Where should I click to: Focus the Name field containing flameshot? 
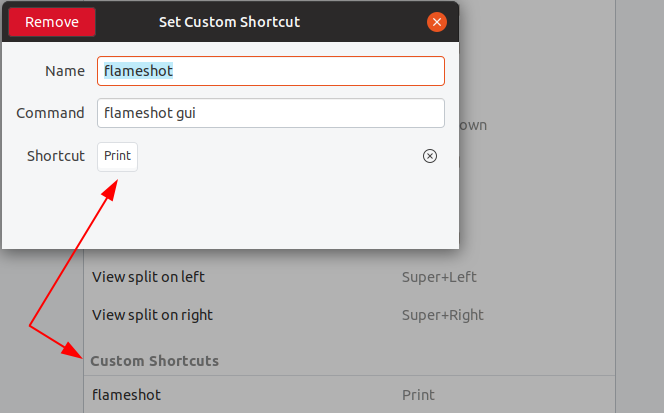271,71
